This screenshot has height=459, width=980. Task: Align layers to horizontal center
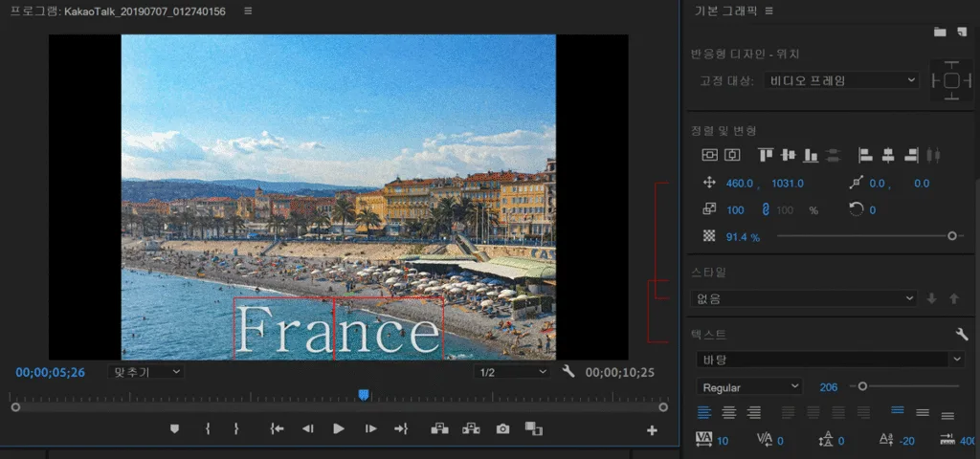tap(888, 155)
